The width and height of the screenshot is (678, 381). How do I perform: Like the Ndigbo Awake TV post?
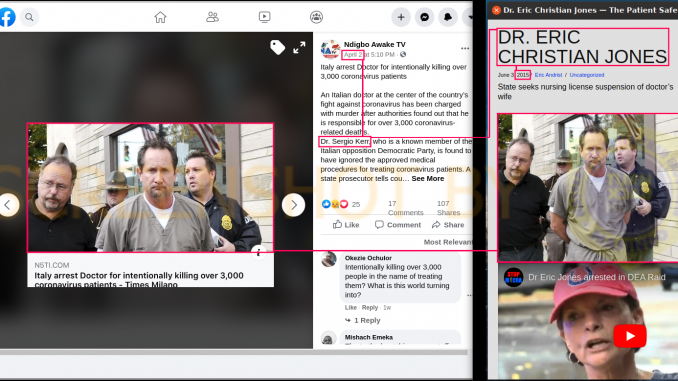346,225
